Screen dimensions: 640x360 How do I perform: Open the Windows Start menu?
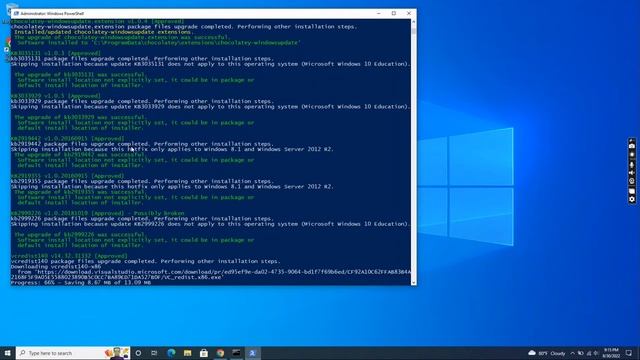click(x=7, y=353)
